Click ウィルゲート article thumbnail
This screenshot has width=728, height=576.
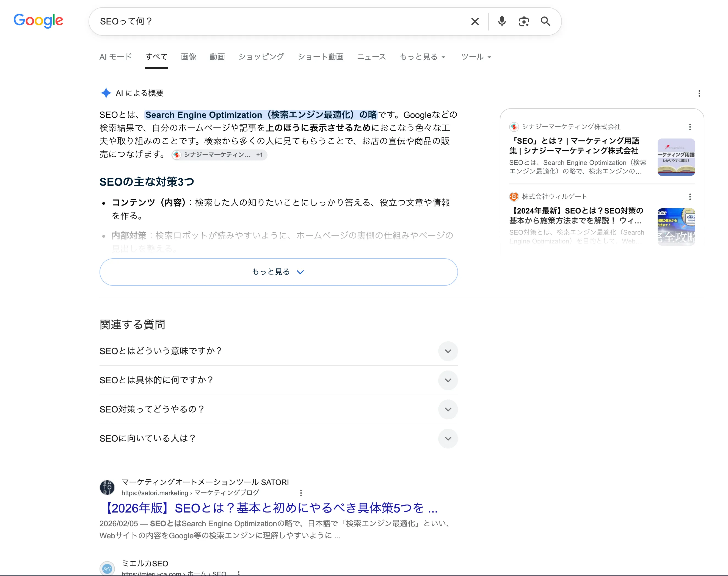(676, 227)
